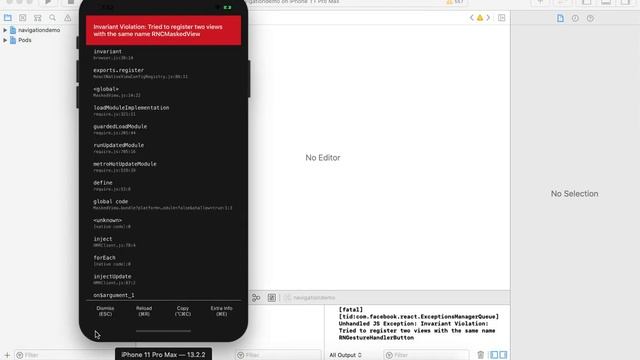Click the Stop button in Xcode toolbar
This screenshot has width=640, height=360.
pyautogui.click(x=71, y=2)
